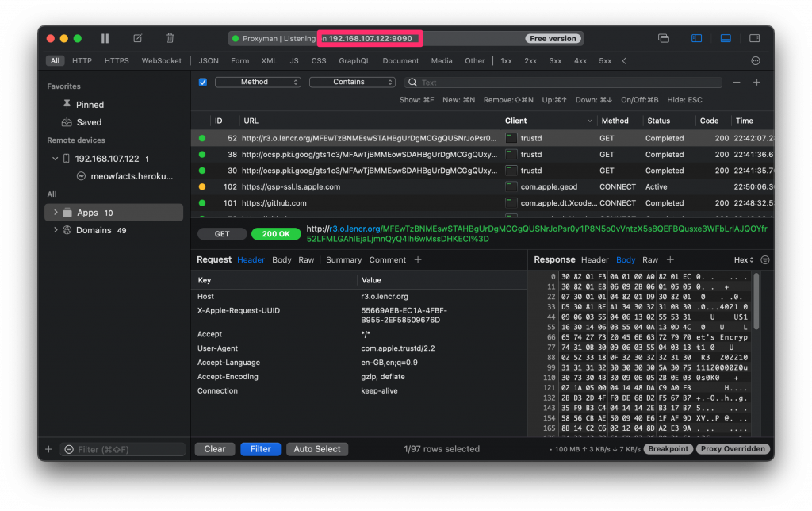Click the Free version badge
The height and width of the screenshot is (511, 812).
[x=553, y=38]
